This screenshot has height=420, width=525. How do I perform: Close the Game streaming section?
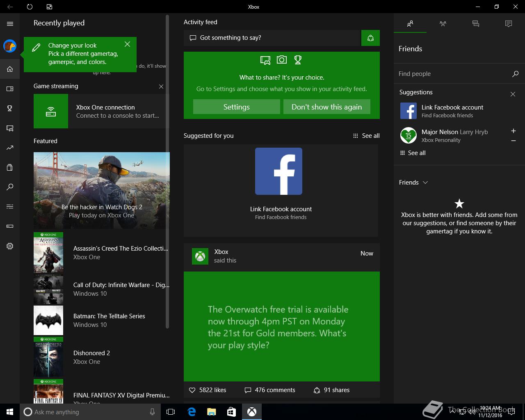(161, 87)
